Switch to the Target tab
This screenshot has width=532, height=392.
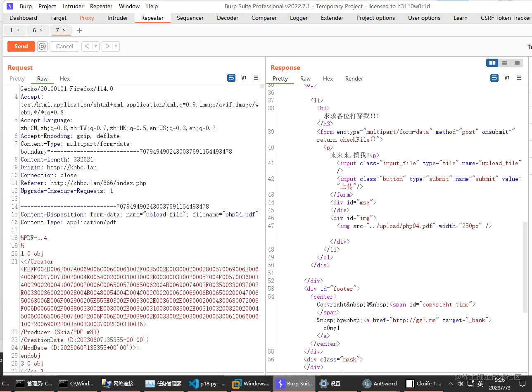click(x=58, y=18)
